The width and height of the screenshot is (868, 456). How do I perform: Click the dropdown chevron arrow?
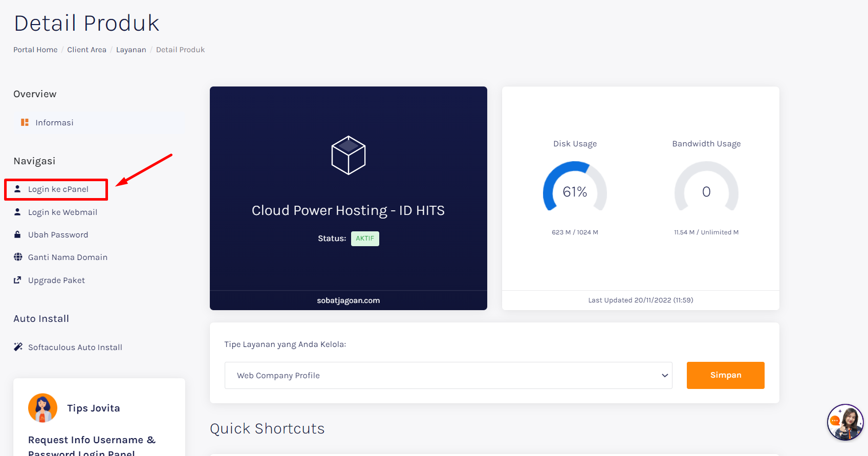coord(665,375)
